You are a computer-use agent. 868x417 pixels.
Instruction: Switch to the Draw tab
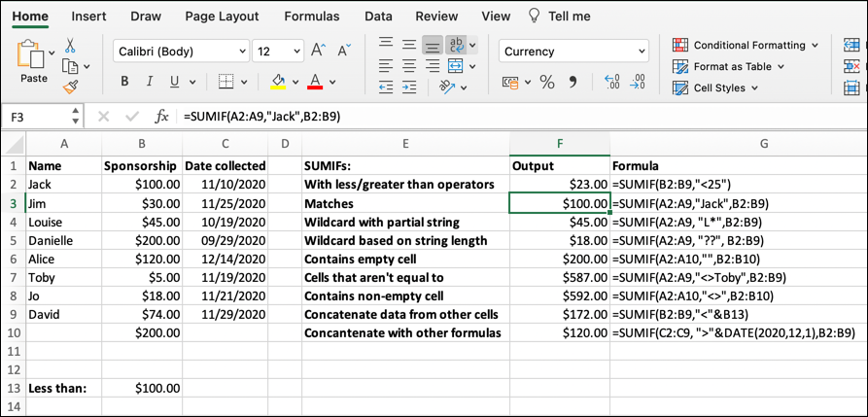pos(146,17)
